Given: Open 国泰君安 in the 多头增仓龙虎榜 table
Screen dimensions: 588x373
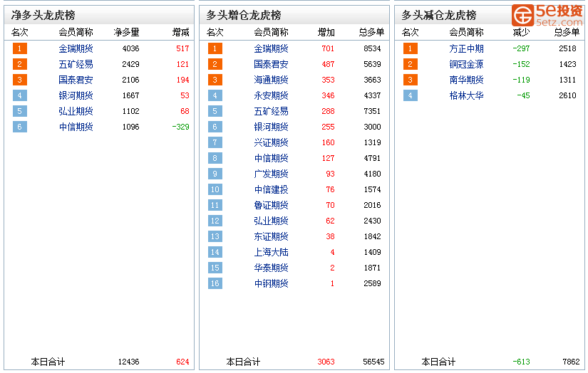Looking at the screenshot, I should (271, 64).
